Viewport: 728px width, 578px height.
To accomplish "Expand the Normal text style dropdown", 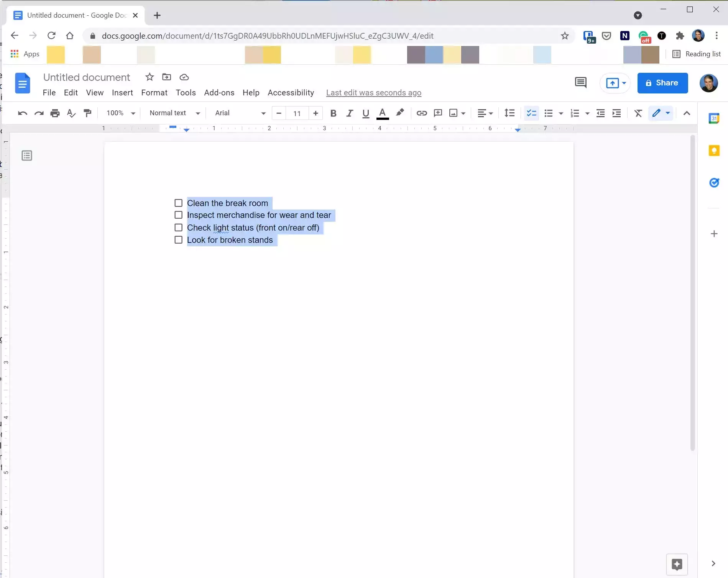I will pyautogui.click(x=174, y=113).
